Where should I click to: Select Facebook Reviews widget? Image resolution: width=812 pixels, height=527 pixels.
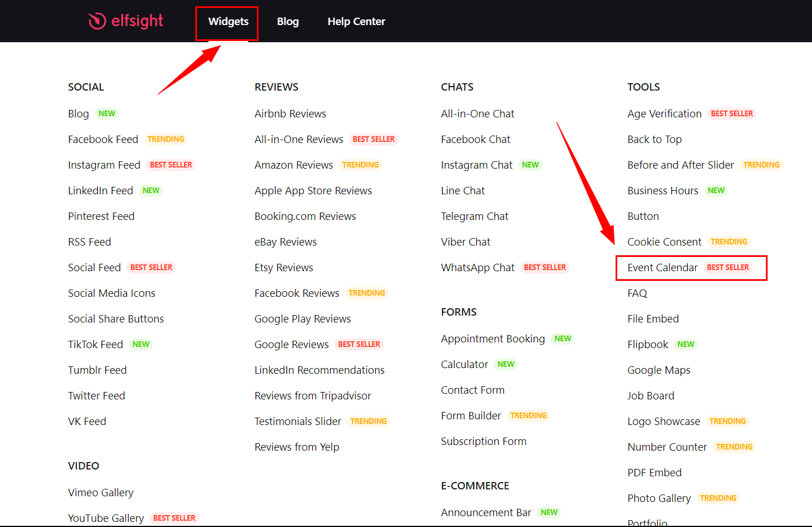[297, 293]
